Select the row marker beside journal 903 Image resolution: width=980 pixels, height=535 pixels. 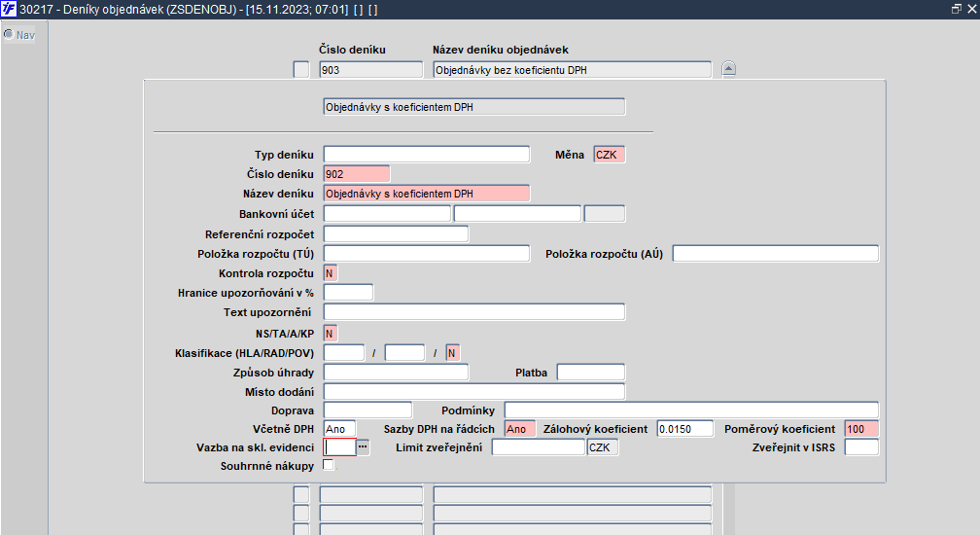pyautogui.click(x=301, y=69)
